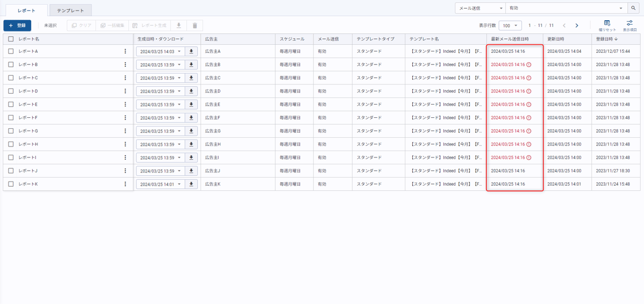Click the search magnifier icon

point(633,8)
